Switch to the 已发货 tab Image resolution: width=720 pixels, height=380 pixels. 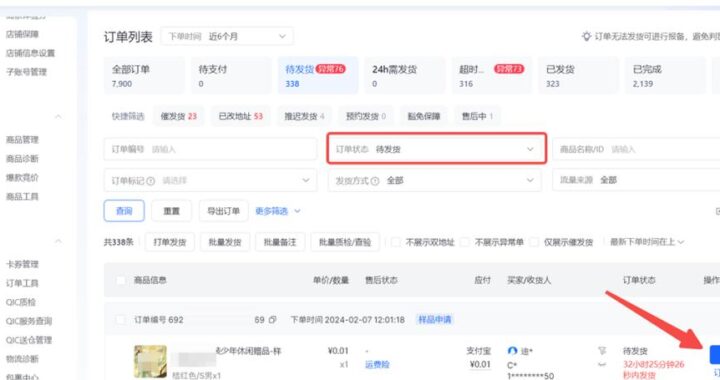tap(578, 76)
